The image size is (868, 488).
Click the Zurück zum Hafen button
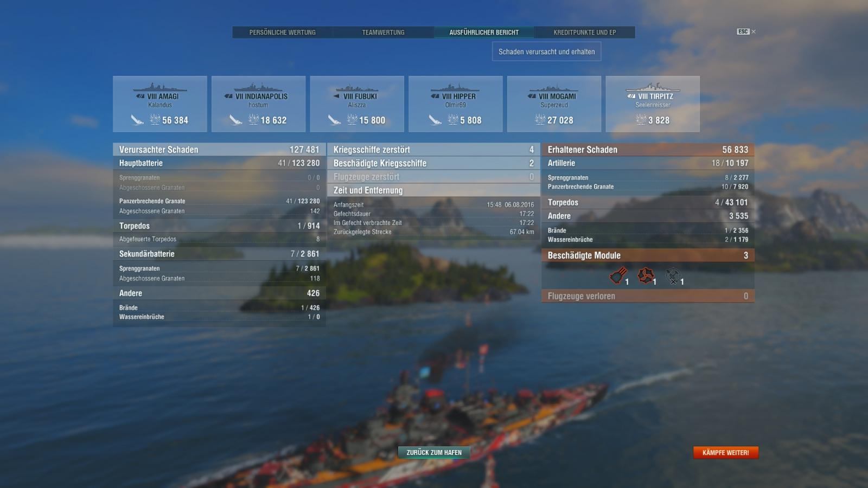434,452
